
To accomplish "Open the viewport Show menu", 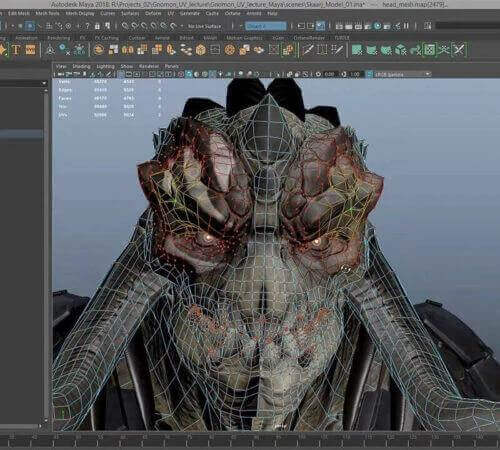I will (x=127, y=66).
